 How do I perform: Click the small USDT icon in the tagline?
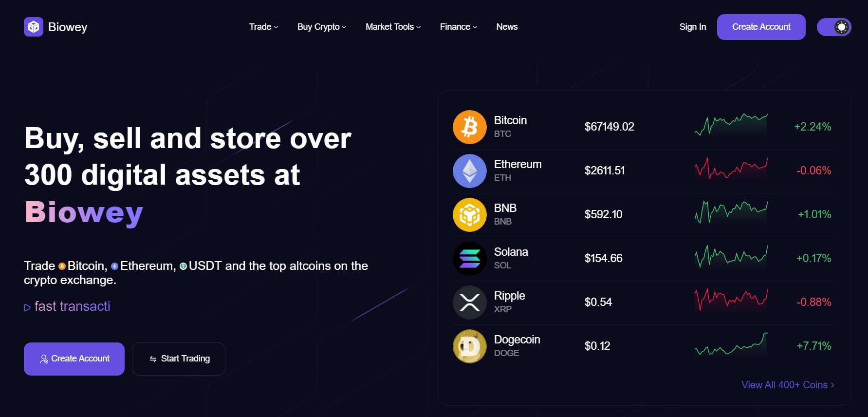coord(183,266)
